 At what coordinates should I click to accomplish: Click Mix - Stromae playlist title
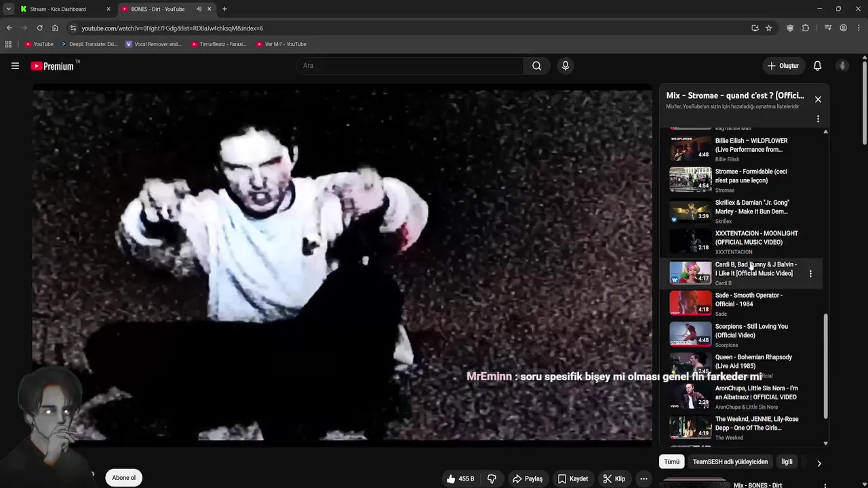click(x=735, y=96)
